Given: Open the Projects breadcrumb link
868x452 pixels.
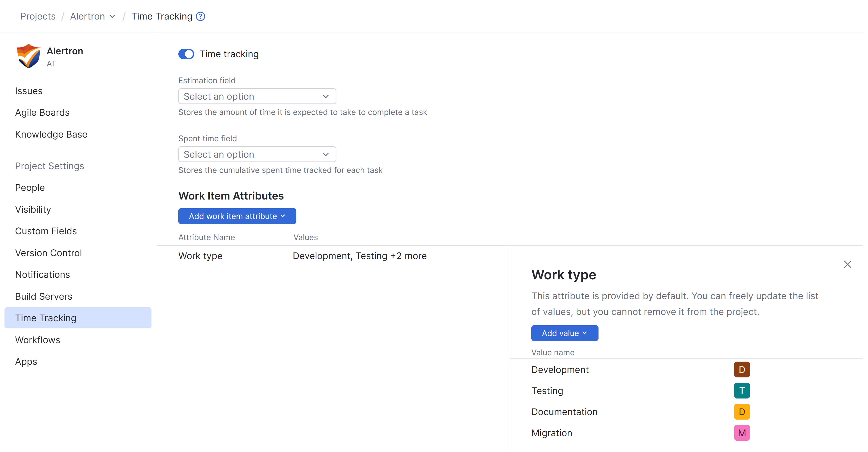Looking at the screenshot, I should [38, 16].
